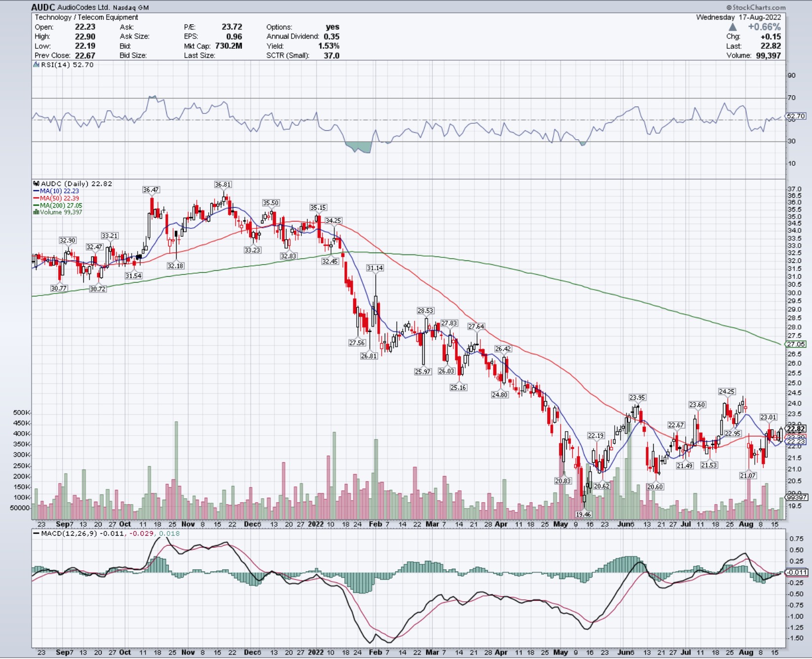Click the date Wednesday 17-Aug-2022

click(738, 17)
